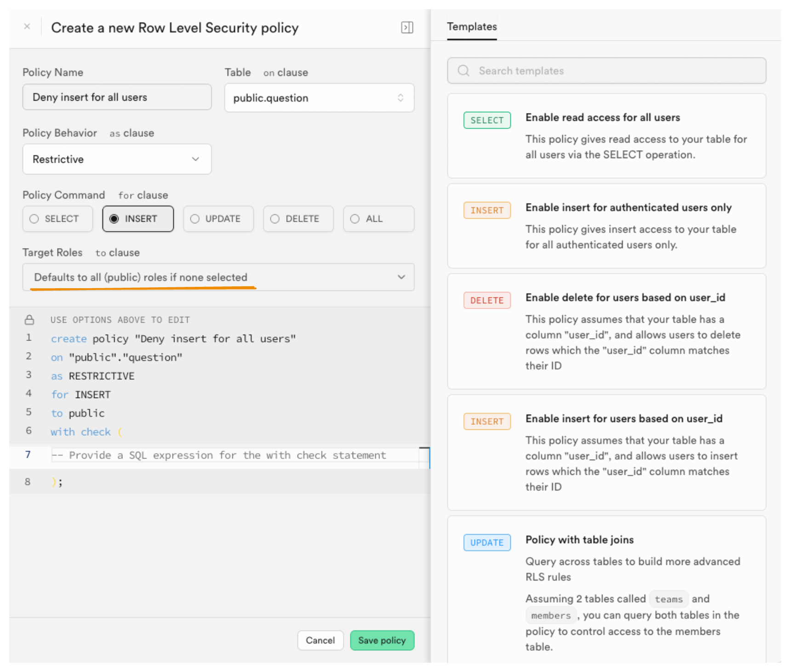Click line 7 of the SQL editor

[235, 456]
